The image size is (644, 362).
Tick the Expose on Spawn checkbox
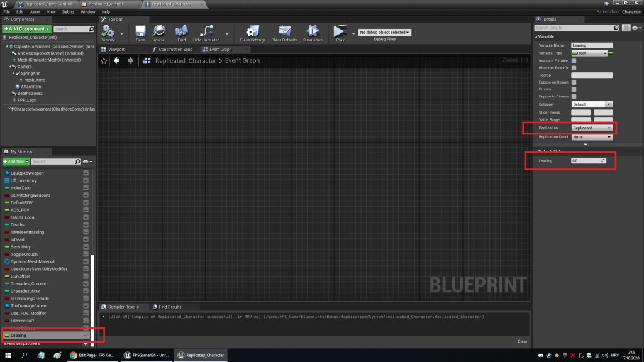pyautogui.click(x=574, y=82)
